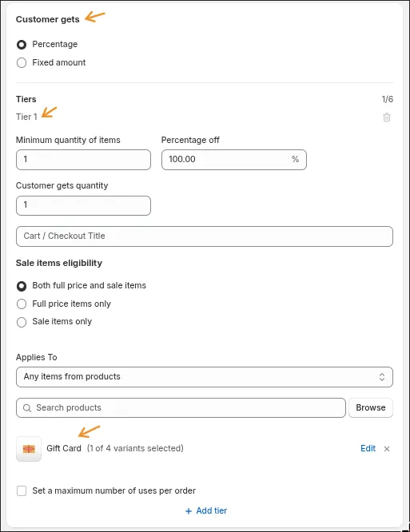Choose the Fixed amount radio option

coord(22,63)
